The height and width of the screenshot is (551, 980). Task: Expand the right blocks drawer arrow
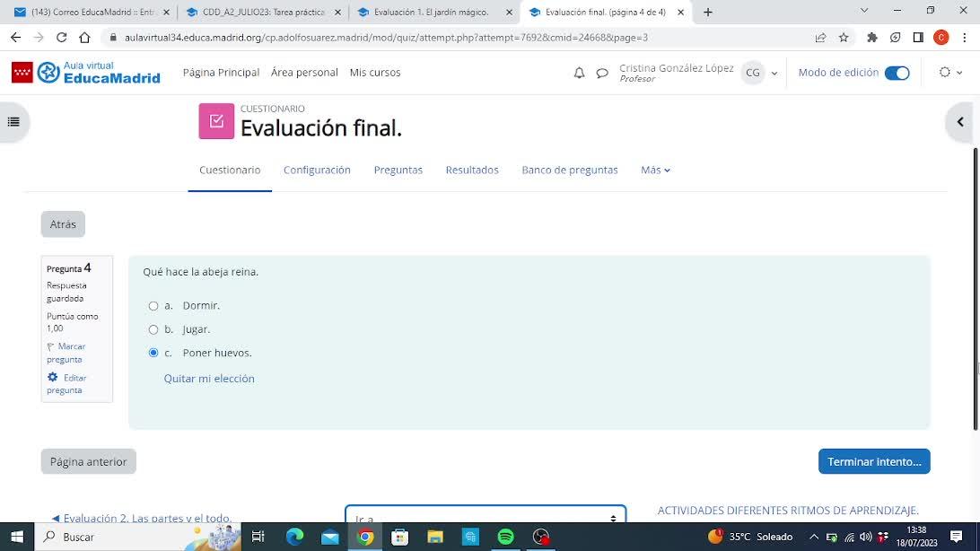[960, 122]
